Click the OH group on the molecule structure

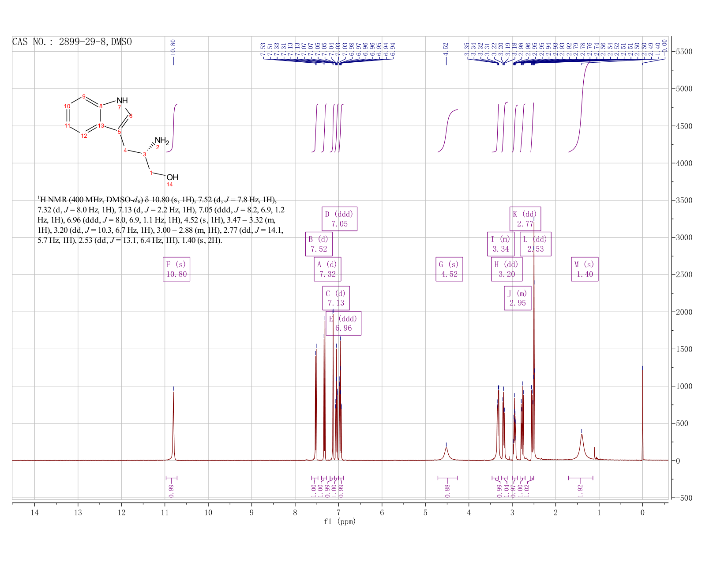[x=173, y=178]
